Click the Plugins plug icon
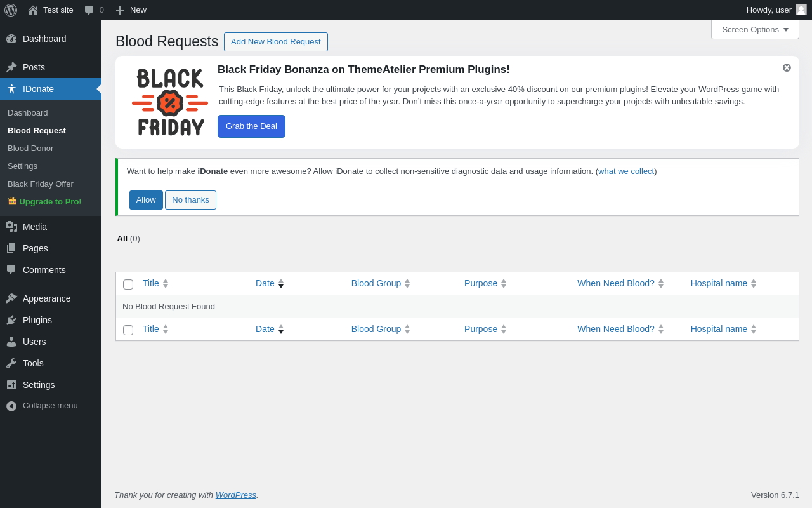Image resolution: width=812 pixels, height=508 pixels. 11,320
